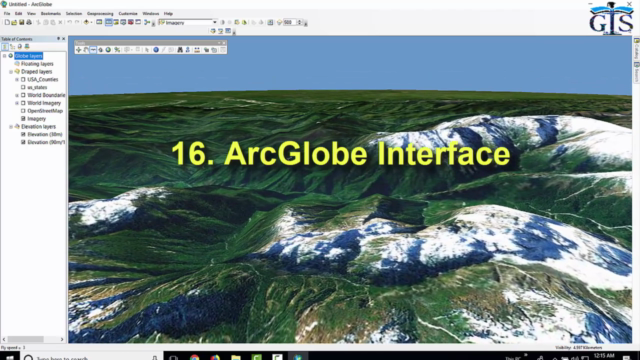Select the Globe layers root item
The height and width of the screenshot is (360, 640).
(x=29, y=56)
